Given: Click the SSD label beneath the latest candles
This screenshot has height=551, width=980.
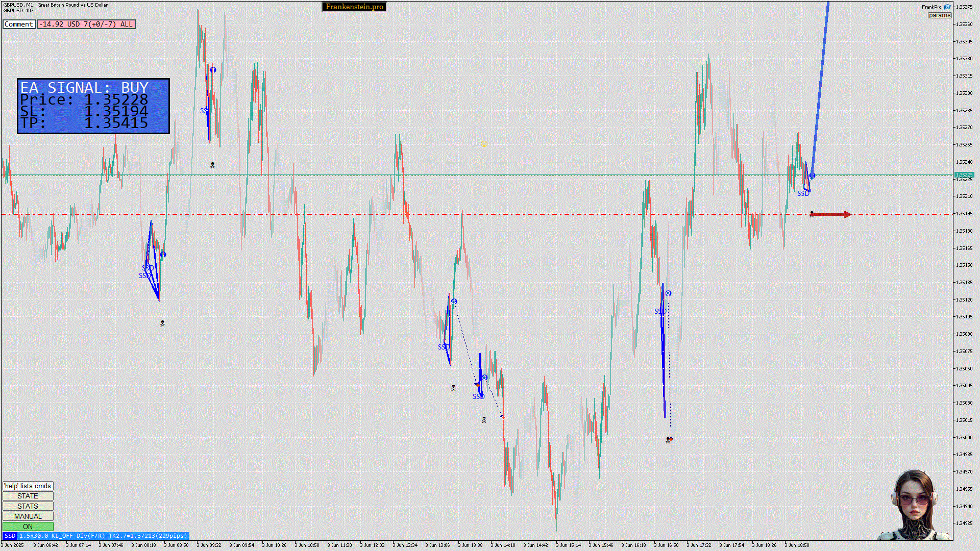Looking at the screenshot, I should [803, 193].
